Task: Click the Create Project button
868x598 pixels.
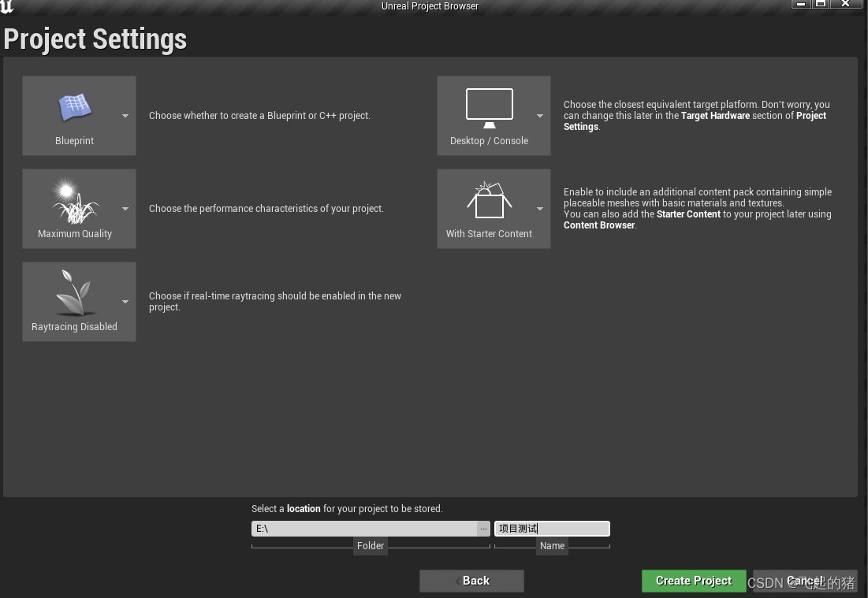Action: pos(694,581)
